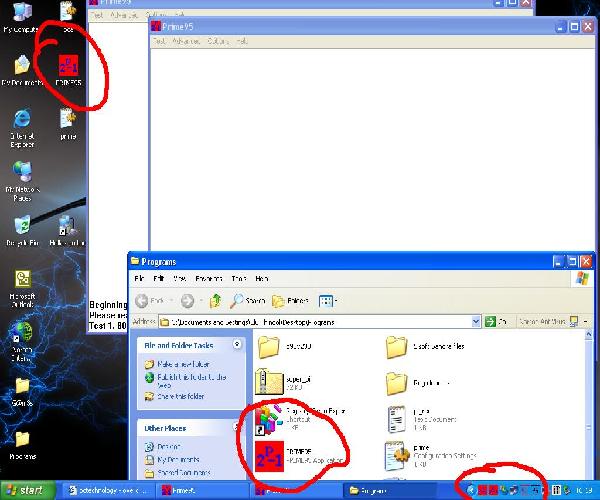Open the Programs folder on the desktop
This screenshot has height=500, width=600.
(x=22, y=444)
